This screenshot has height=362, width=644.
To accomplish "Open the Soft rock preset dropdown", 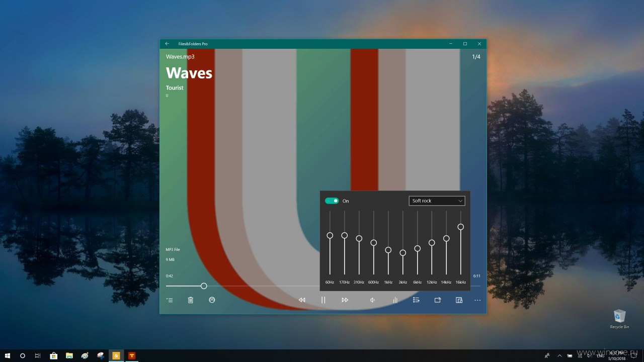I will pos(437,201).
